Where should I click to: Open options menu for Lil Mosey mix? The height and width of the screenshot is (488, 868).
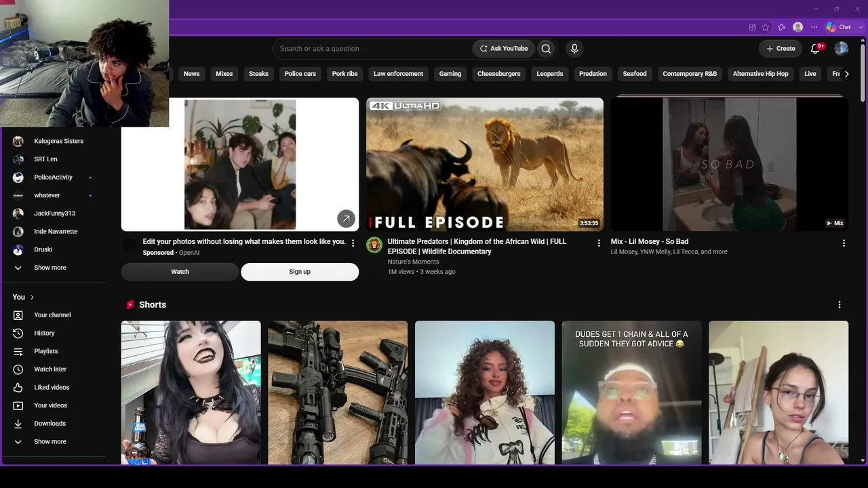point(844,243)
